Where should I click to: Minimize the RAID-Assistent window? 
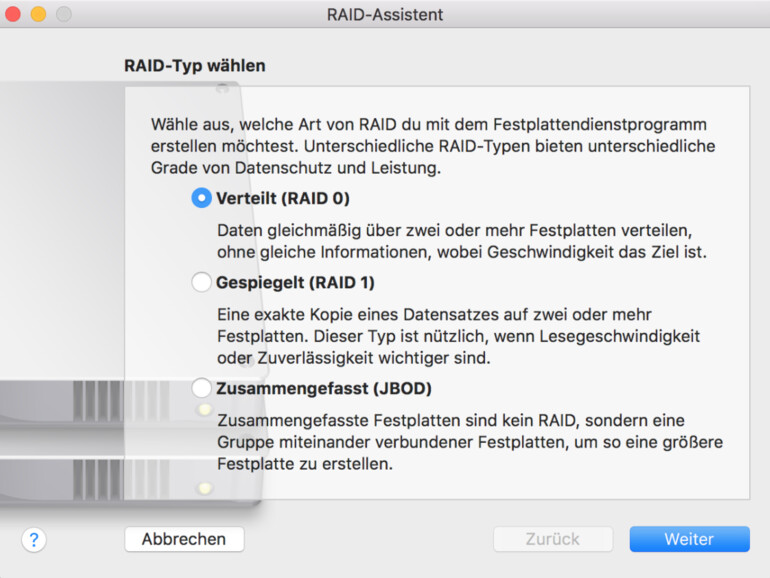coord(38,14)
